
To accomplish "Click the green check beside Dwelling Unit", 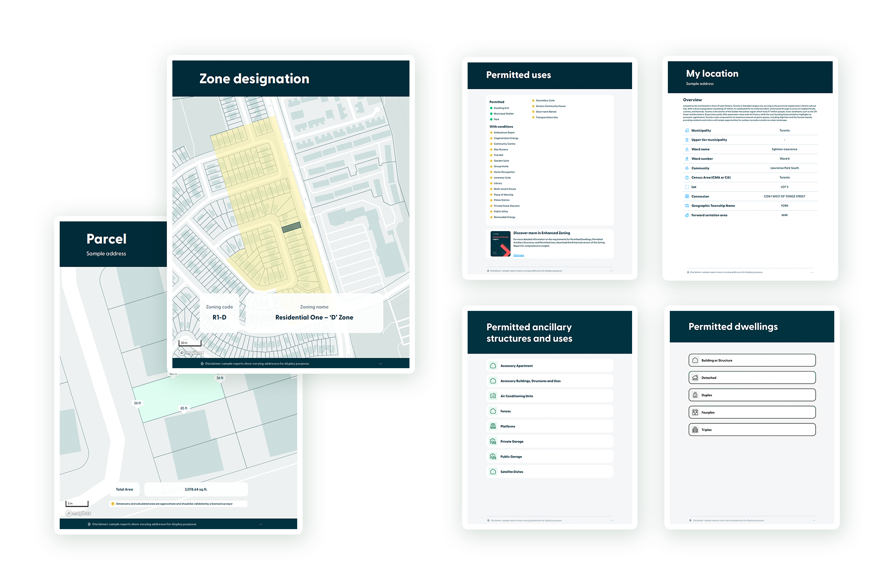I will (x=491, y=108).
